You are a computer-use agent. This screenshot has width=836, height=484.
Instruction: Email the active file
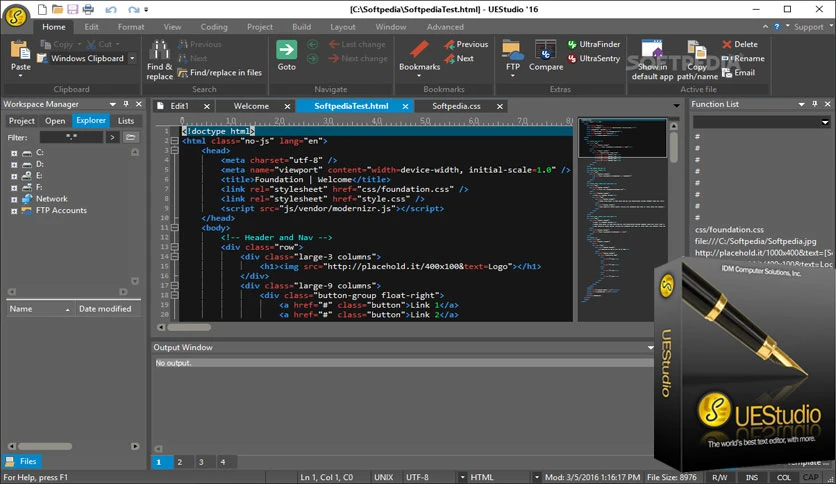pyautogui.click(x=738, y=72)
